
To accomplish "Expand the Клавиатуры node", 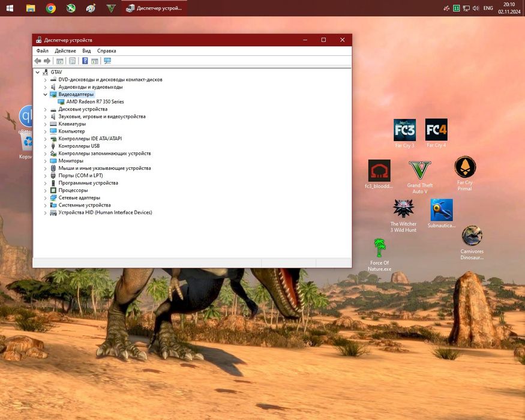I will coord(45,124).
